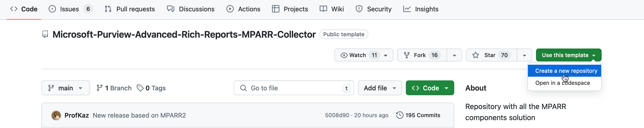
Task: Open the Issues tab
Action: [x=70, y=9]
